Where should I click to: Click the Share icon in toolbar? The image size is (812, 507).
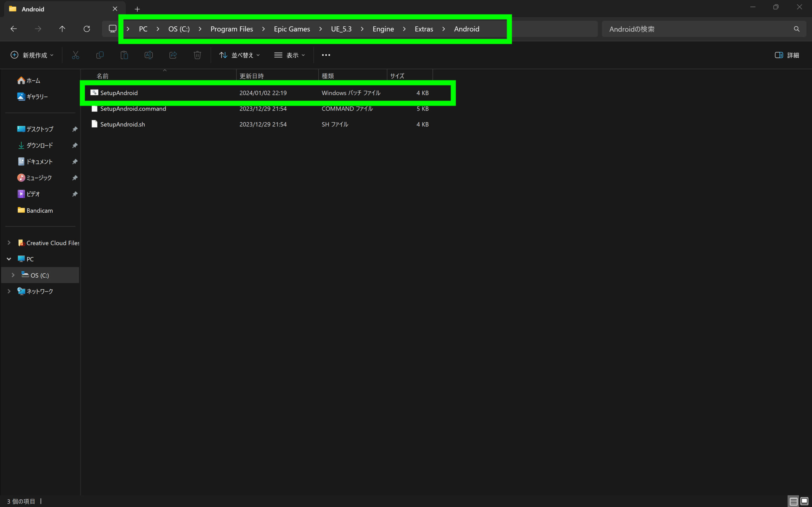click(173, 55)
